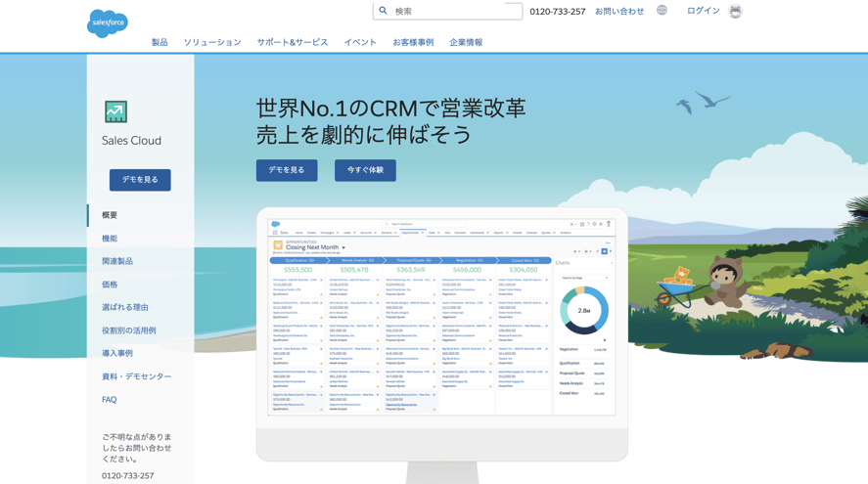This screenshot has height=484, width=868.
Task: Open 価格 in the sidebar
Action: (110, 285)
